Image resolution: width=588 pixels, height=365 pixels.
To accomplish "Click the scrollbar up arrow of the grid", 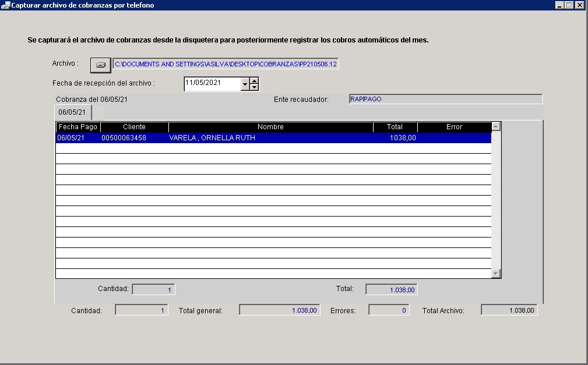I will tap(495, 126).
